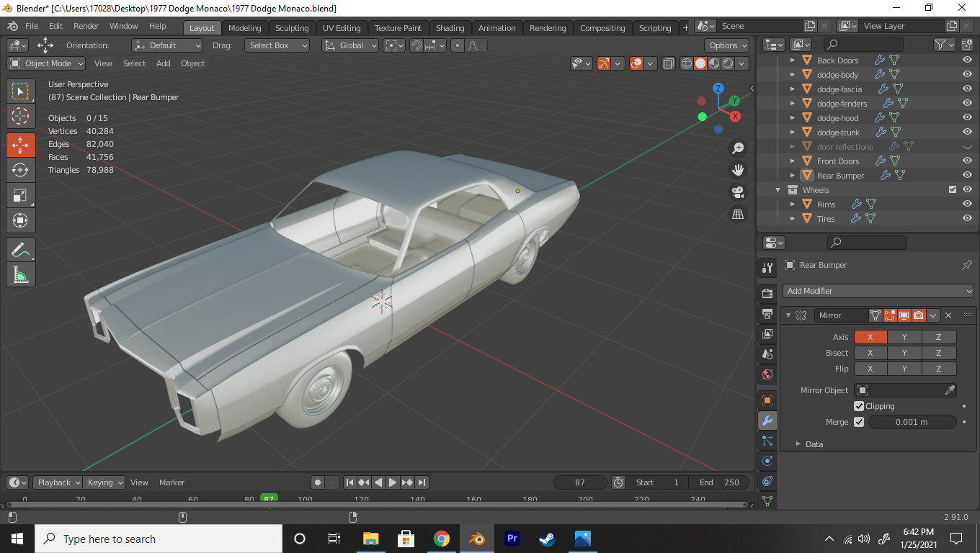This screenshot has height=553, width=980.
Task: Select the Move tool in left toolbar
Action: pos(20,144)
